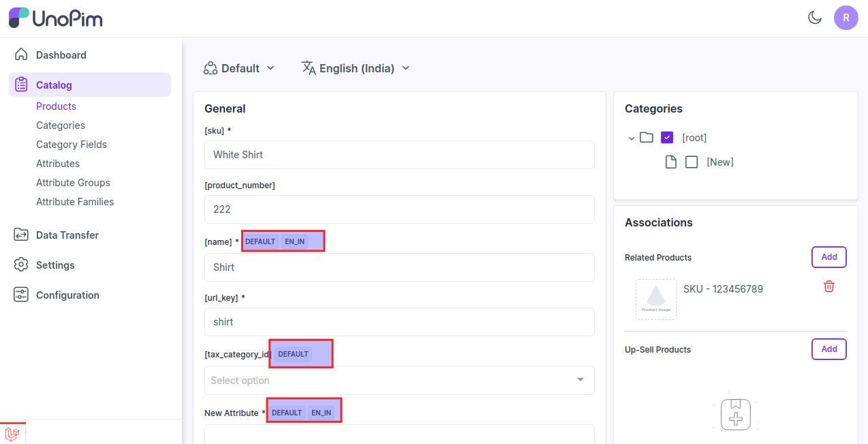Image resolution: width=868 pixels, height=444 pixels.
Task: Open the English (India) locale dropdown
Action: pos(356,68)
